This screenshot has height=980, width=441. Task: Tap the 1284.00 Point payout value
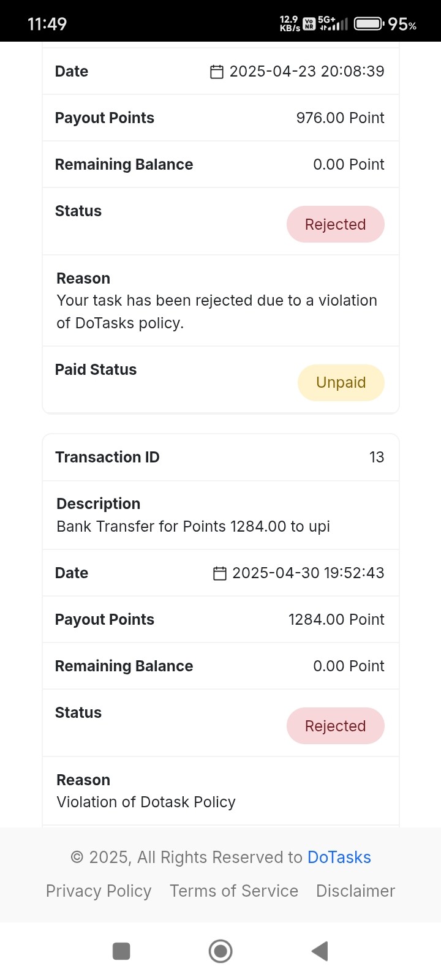click(x=336, y=619)
